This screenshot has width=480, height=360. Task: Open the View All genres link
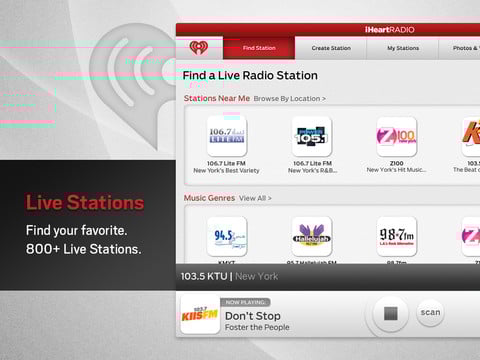pos(255,198)
